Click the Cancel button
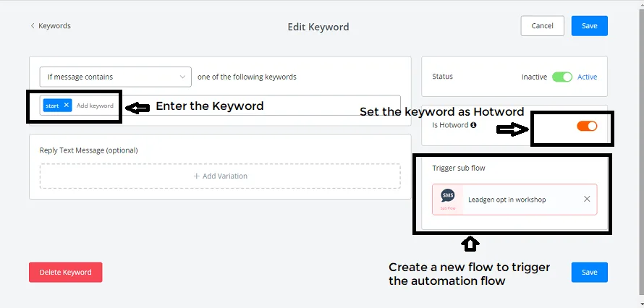 click(542, 26)
